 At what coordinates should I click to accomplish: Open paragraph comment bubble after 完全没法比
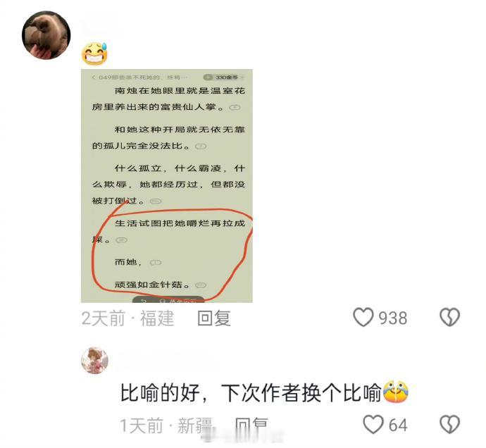click(201, 146)
